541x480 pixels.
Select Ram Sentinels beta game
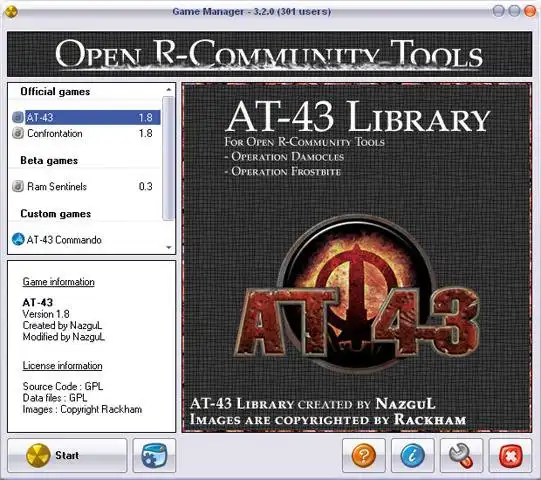coord(86,186)
